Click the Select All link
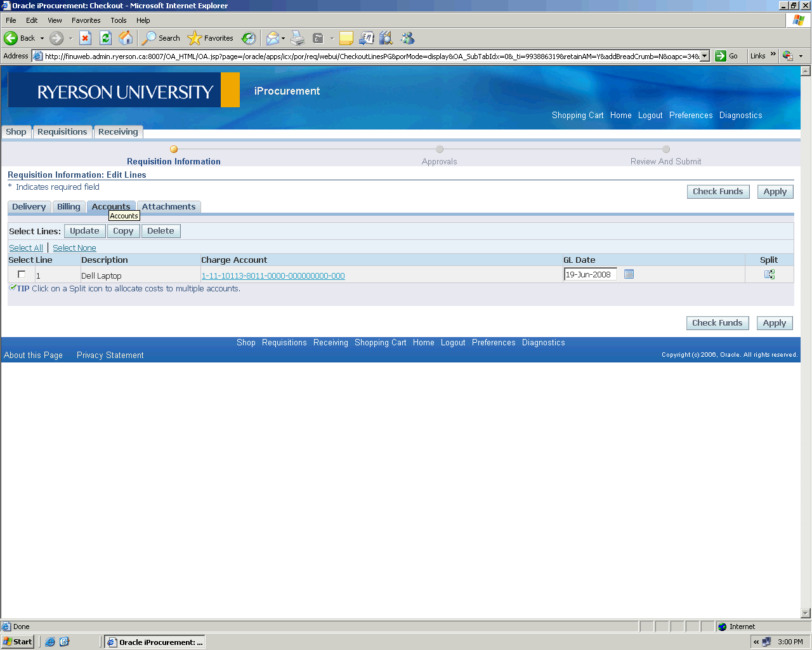 pos(26,248)
